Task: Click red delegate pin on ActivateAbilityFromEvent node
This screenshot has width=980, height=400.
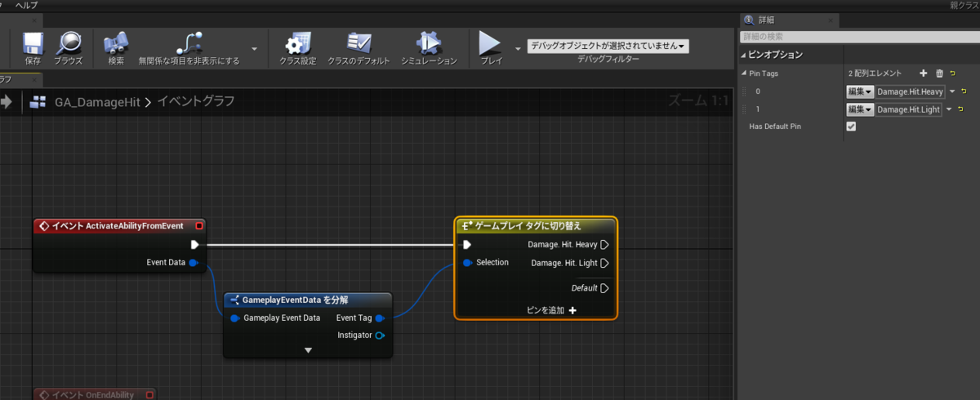Action: tap(198, 225)
